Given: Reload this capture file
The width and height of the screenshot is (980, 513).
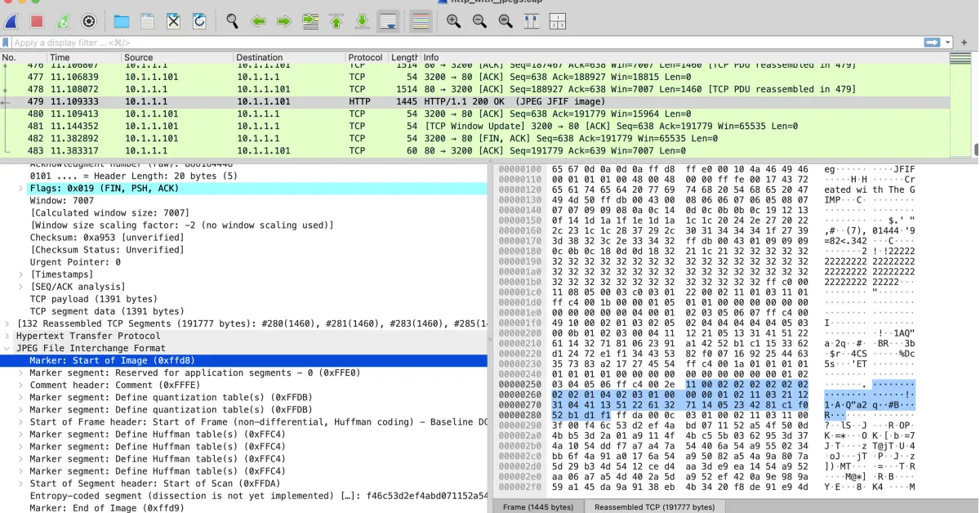Looking at the screenshot, I should pos(199,21).
